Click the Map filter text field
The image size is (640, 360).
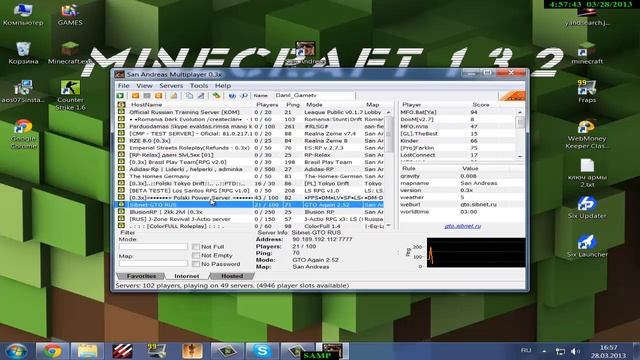tap(153, 264)
